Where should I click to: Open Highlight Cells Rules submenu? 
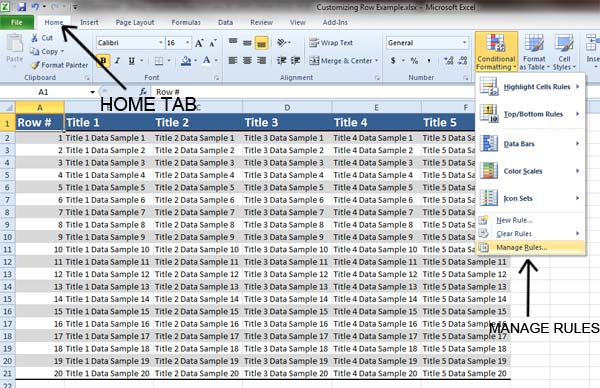tap(530, 86)
